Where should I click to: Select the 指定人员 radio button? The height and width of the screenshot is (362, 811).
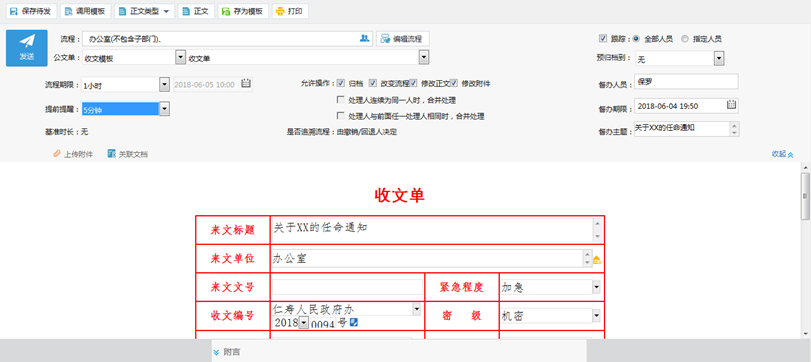point(685,38)
